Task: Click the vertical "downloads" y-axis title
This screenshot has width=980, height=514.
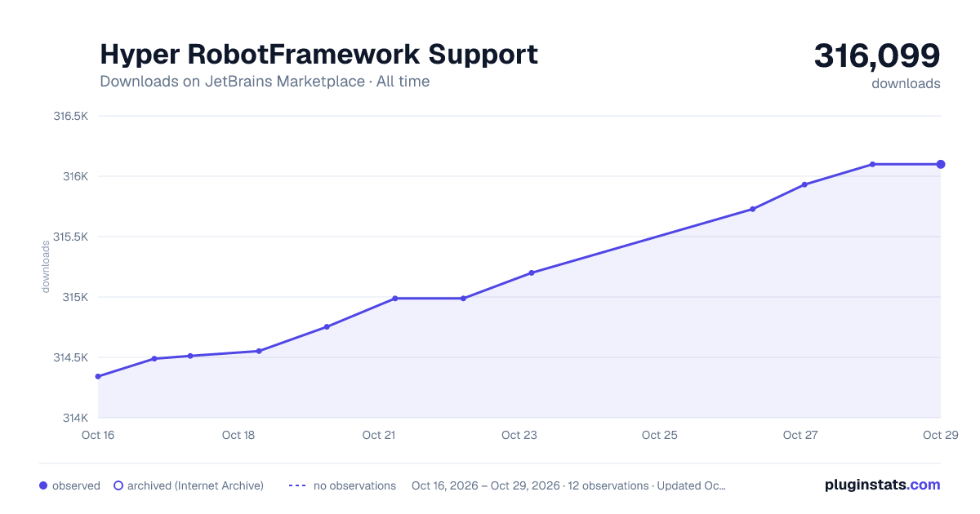Action: click(46, 267)
